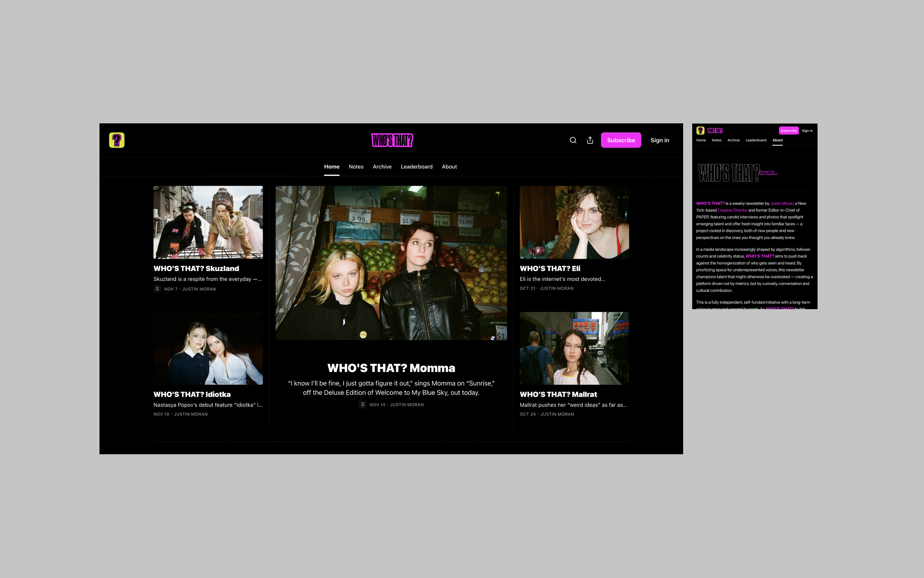This screenshot has width=924, height=578.
Task: Click pin icon beside Nov 14 date
Action: 363,405
